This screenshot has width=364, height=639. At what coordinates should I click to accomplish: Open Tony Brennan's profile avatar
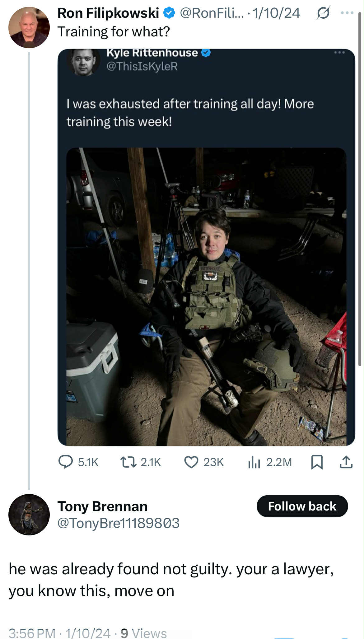(29, 515)
